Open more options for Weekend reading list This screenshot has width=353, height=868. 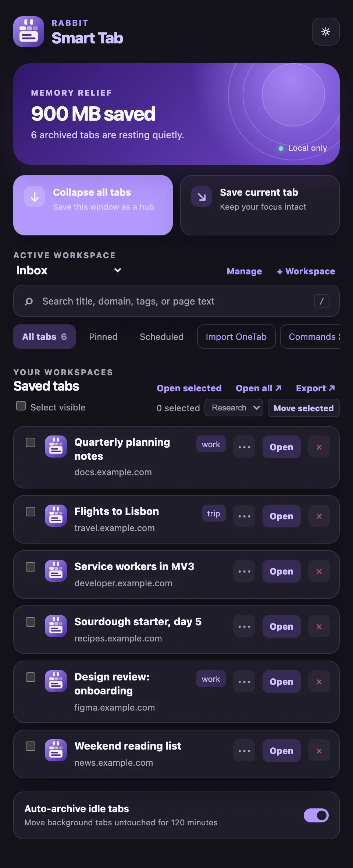pyautogui.click(x=244, y=751)
